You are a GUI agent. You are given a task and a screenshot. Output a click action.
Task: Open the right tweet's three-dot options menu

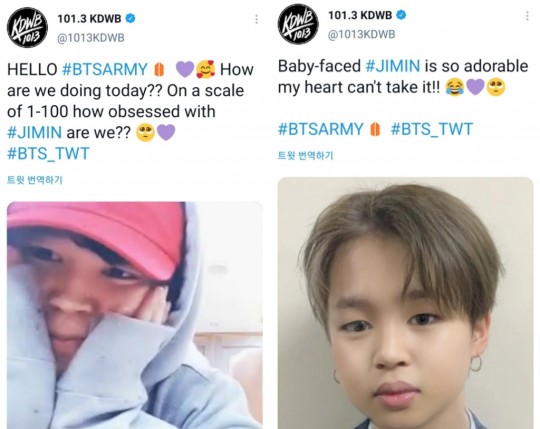coord(527,16)
